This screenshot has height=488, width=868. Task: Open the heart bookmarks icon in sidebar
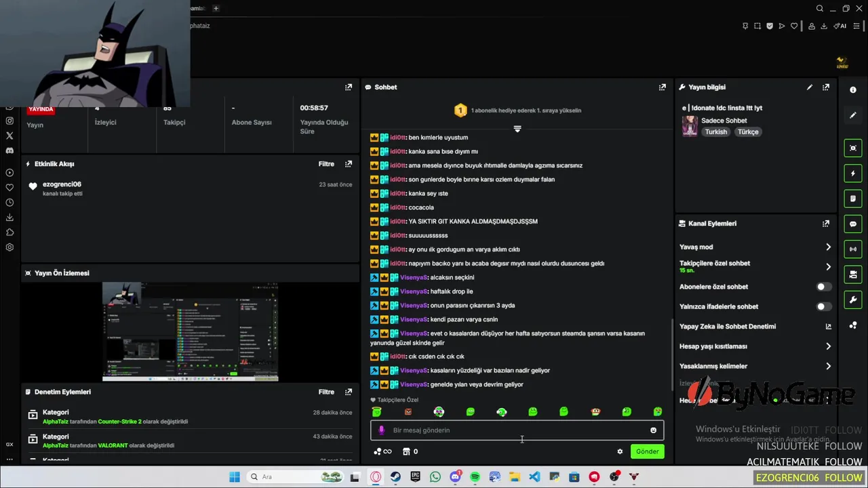click(x=9, y=188)
